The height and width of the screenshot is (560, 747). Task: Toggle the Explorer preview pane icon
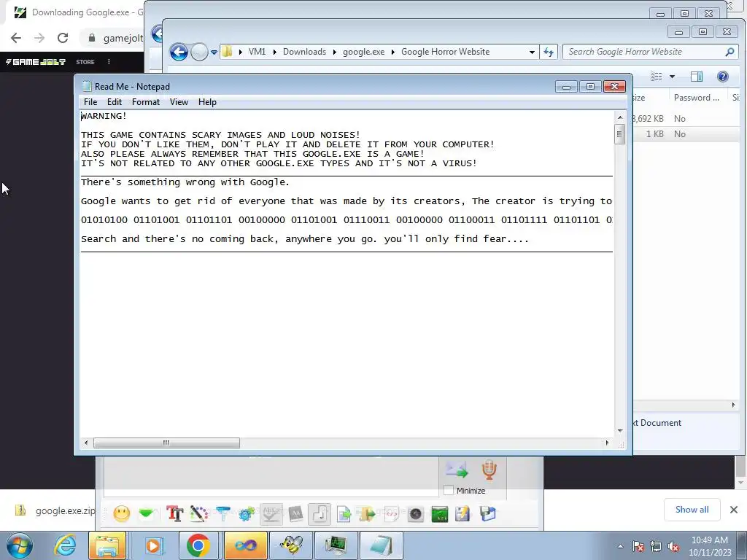697,77
